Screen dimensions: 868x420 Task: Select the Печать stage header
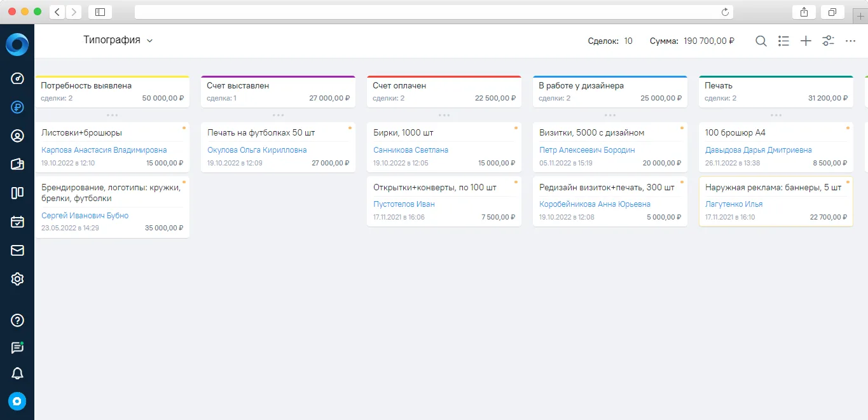(776, 92)
